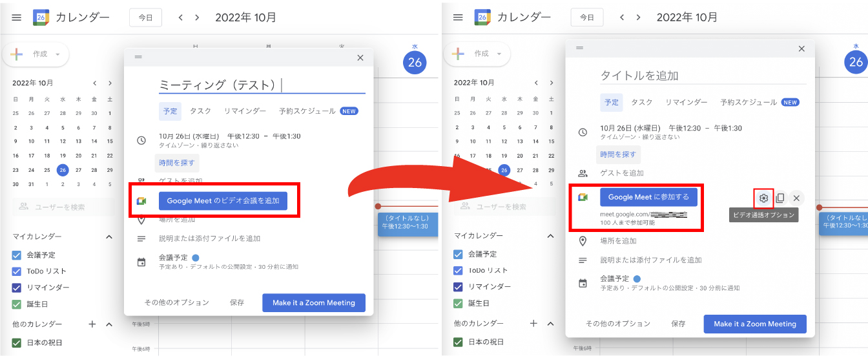Toggle 日本の祝日 checkbox in left sidebar

pos(17,342)
